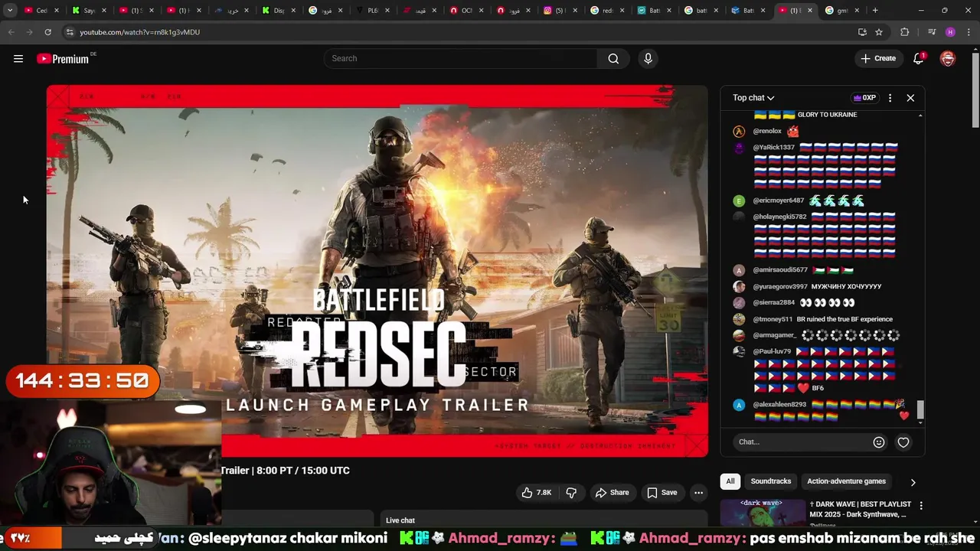Switch to the gmi browser tab
Image resolution: width=980 pixels, height=551 pixels.
coord(841,11)
